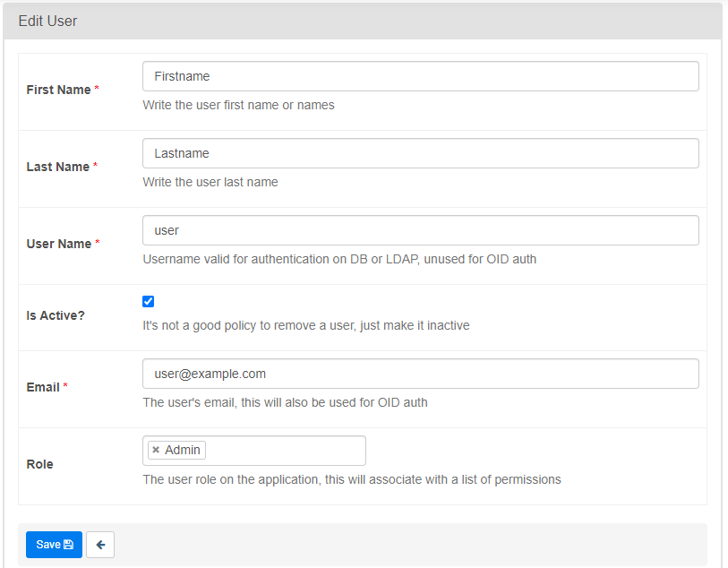Click 'Write the user first name or names' hint
728x568 pixels.
point(238,105)
